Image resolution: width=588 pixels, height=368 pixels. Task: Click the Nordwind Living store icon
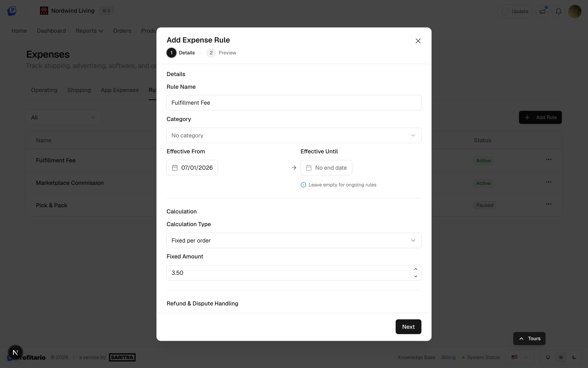coord(44,11)
